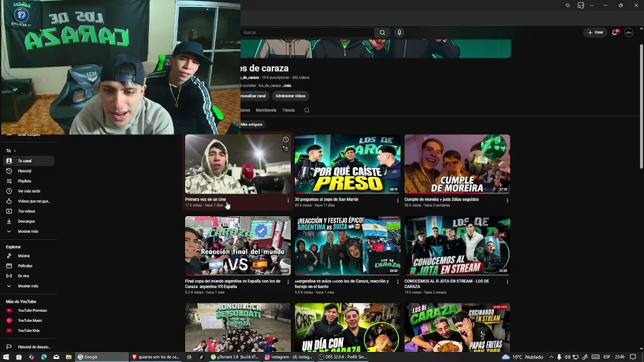Click the Películas clapperboard icon
The height and width of the screenshot is (362, 644).
click(9, 266)
